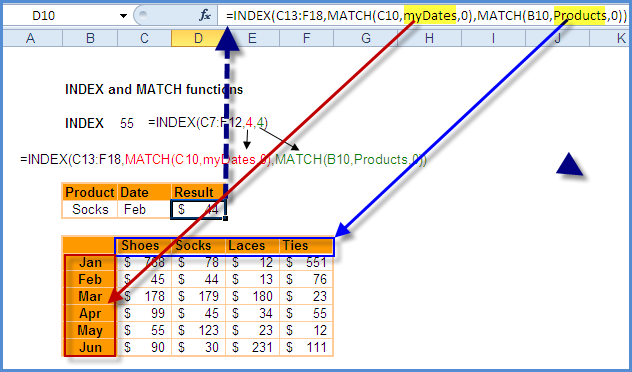Click the 'Shoes' column heading

pyautogui.click(x=144, y=245)
